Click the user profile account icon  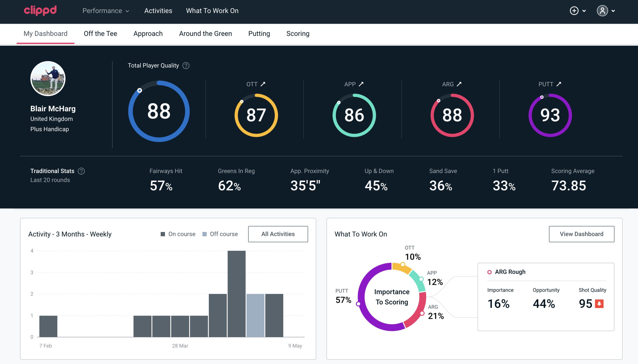pyautogui.click(x=603, y=11)
